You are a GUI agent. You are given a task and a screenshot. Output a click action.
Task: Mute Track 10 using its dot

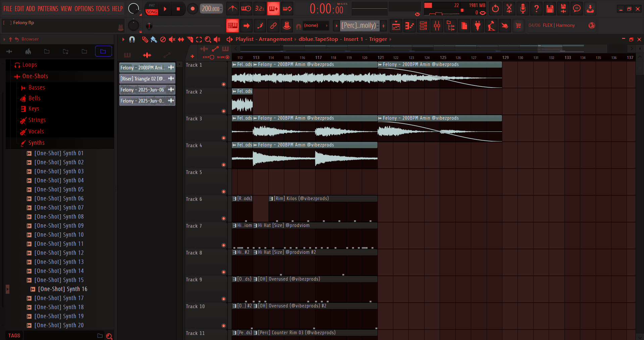224,326
